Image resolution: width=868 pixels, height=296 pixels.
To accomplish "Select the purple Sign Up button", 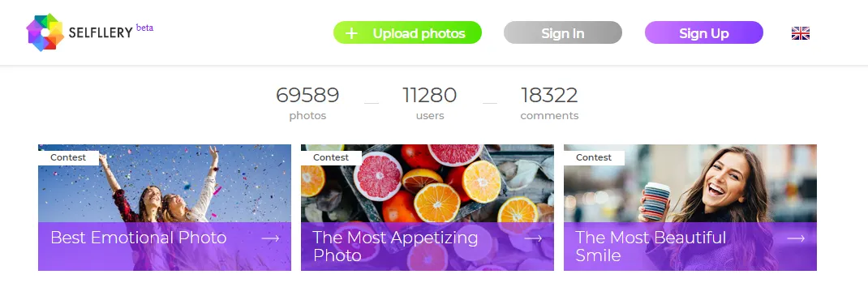I will [703, 32].
